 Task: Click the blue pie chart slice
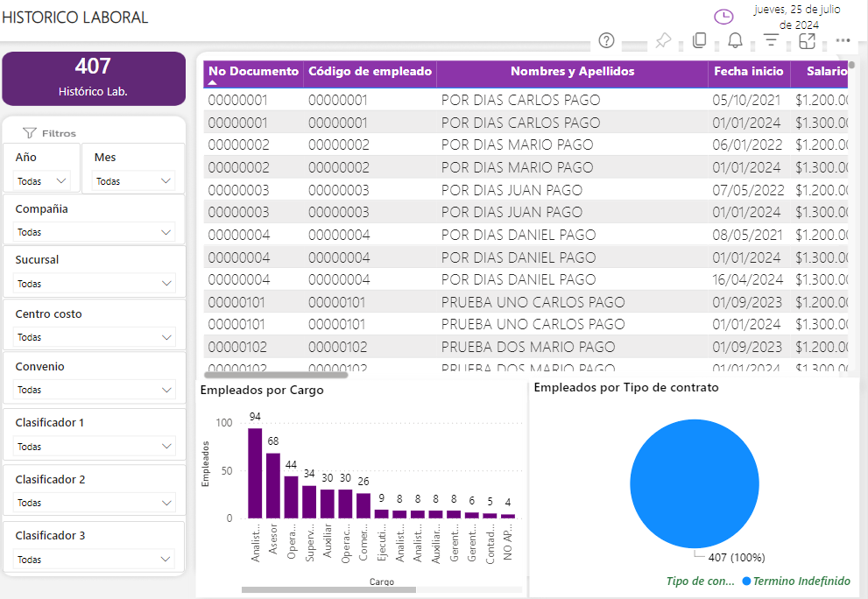695,484
